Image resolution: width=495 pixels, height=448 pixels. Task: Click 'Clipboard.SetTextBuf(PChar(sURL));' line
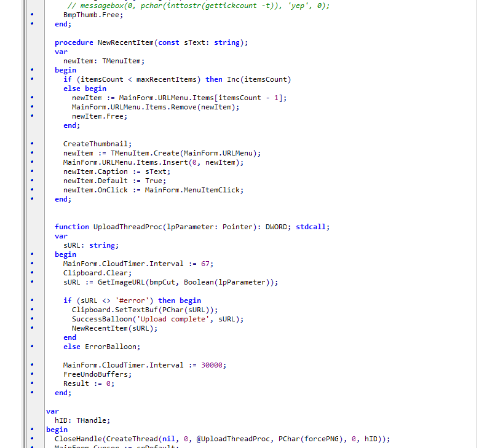145,310
